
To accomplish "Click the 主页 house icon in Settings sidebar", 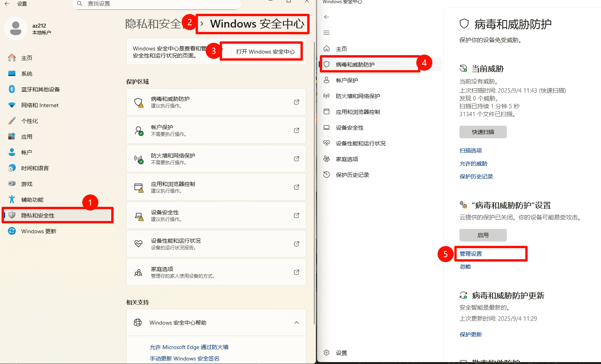I will (12, 58).
